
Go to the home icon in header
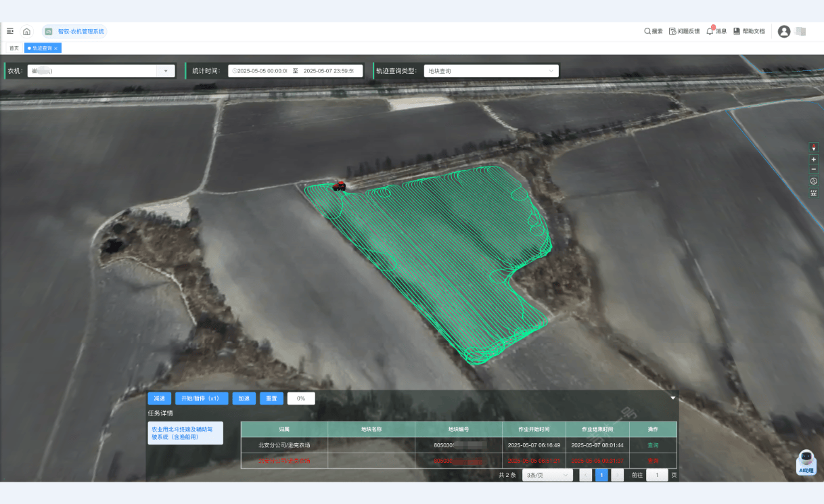click(x=26, y=31)
